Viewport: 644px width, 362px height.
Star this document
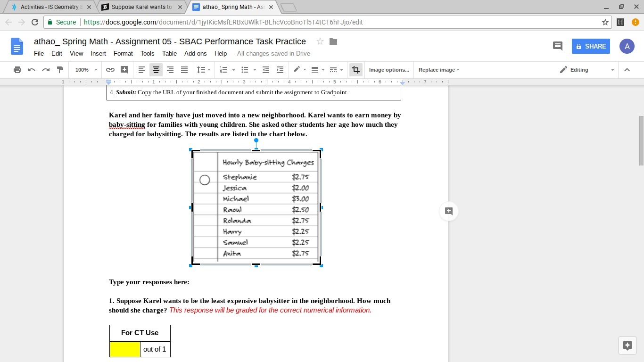pos(320,41)
